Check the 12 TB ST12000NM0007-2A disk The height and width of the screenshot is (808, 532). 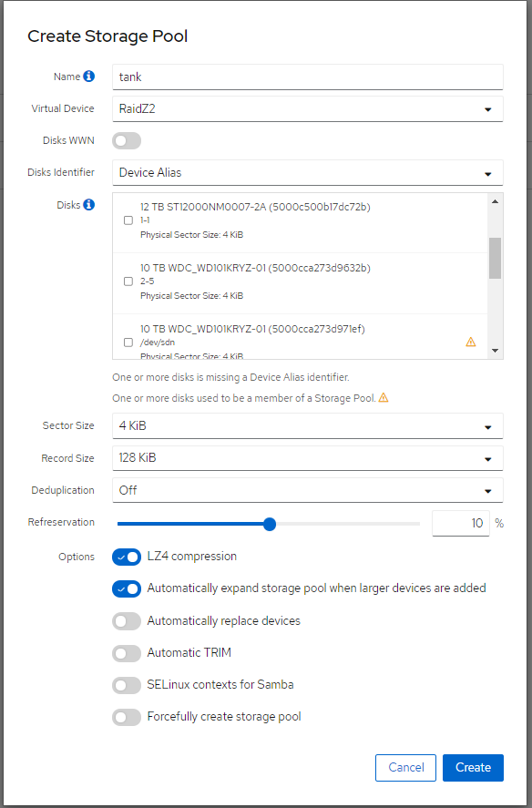[x=128, y=220]
